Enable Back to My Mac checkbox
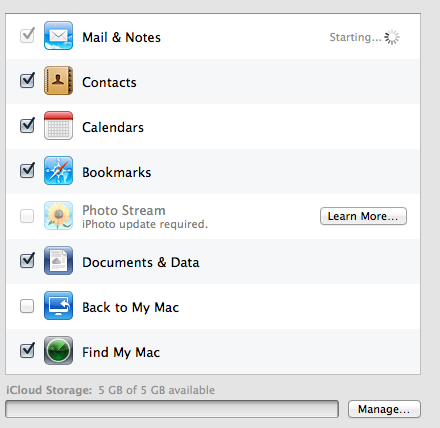 pyautogui.click(x=27, y=306)
